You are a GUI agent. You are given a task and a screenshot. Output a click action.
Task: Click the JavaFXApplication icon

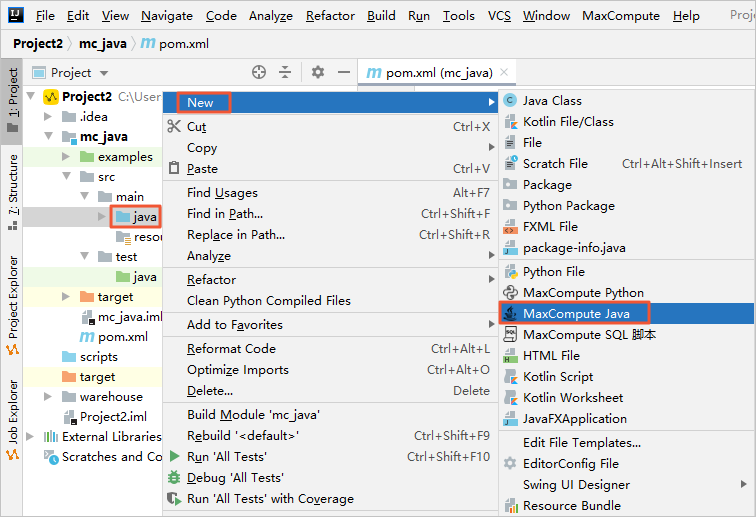[x=510, y=419]
